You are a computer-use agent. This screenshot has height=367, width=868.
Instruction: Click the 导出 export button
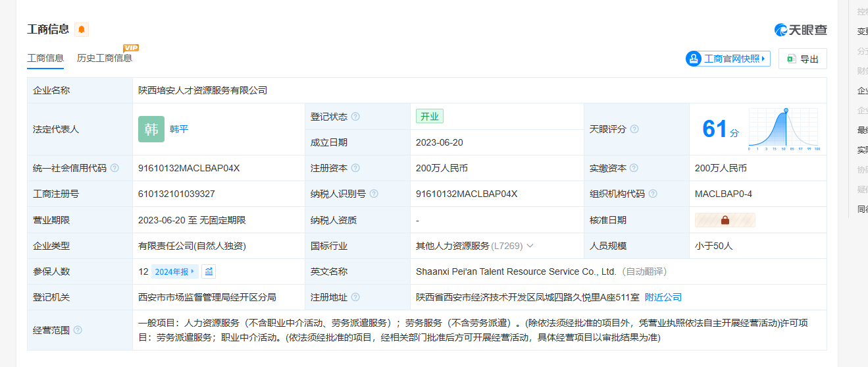[x=802, y=59]
